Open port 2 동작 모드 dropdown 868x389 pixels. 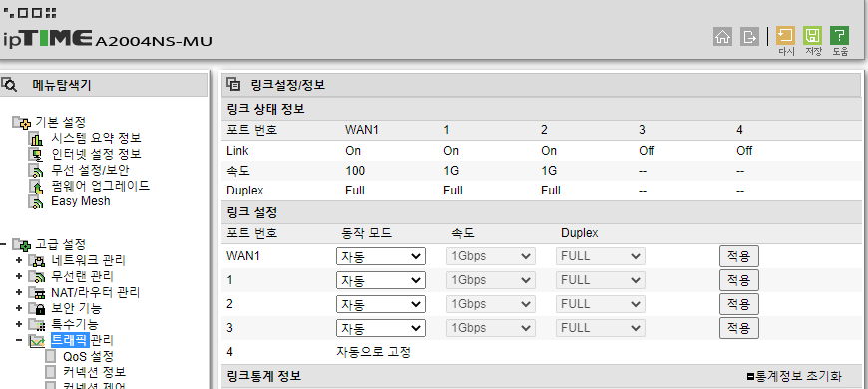point(381,304)
